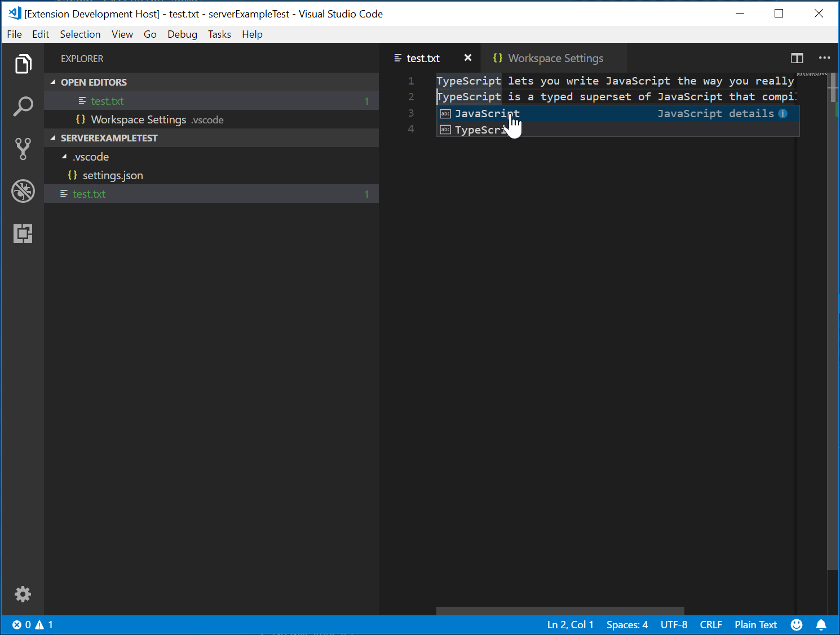
Task: Switch to the Workspace Settings tab
Action: [x=555, y=58]
